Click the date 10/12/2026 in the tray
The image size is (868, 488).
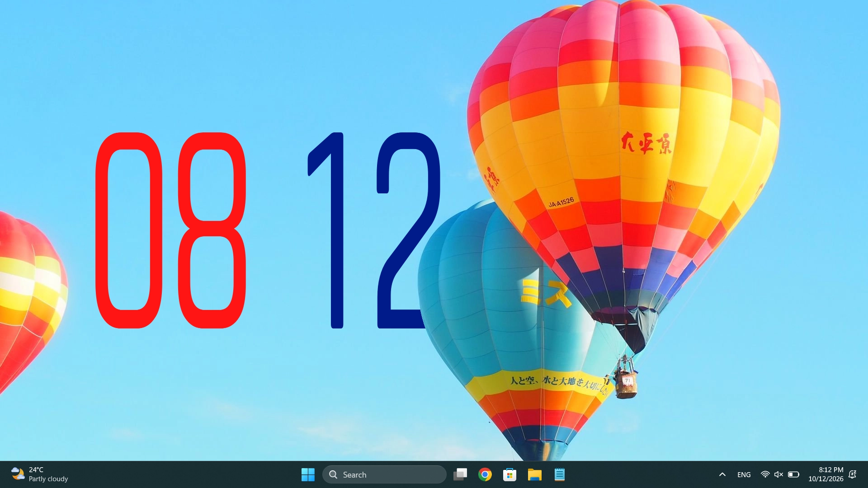pyautogui.click(x=826, y=479)
